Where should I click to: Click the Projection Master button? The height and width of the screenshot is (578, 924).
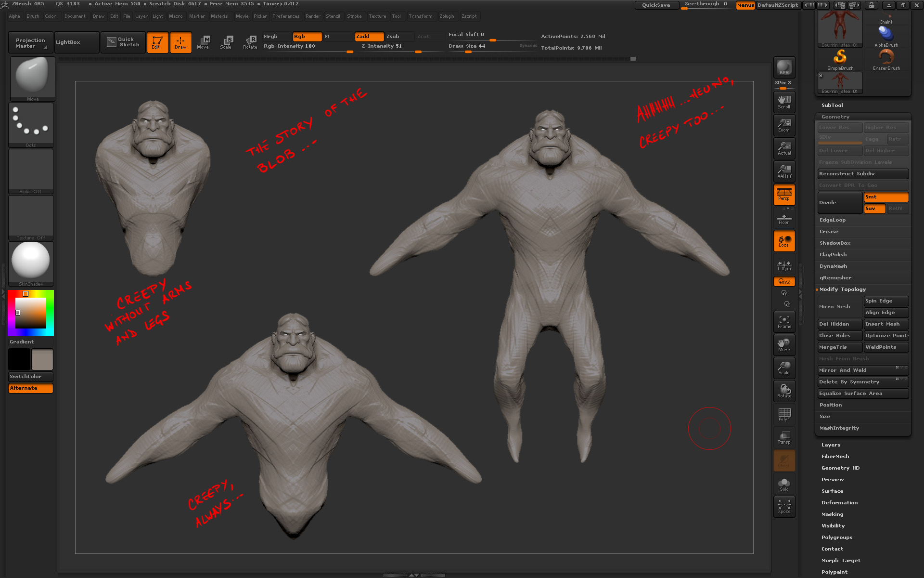31,42
